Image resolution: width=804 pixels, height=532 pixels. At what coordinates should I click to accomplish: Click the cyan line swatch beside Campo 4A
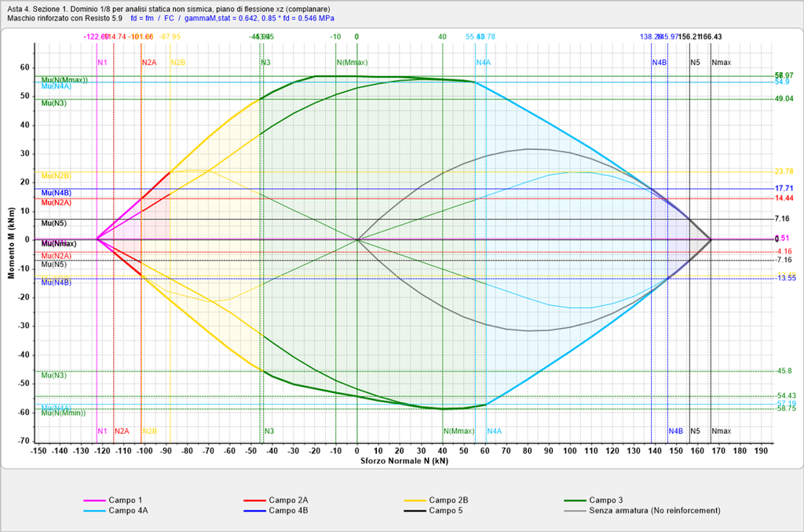pyautogui.click(x=94, y=511)
